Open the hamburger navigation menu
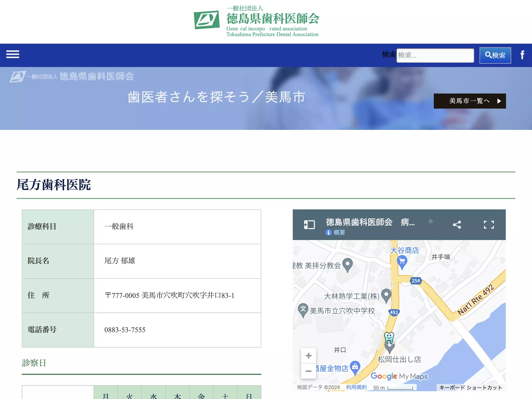This screenshot has width=532, height=399. [x=13, y=54]
